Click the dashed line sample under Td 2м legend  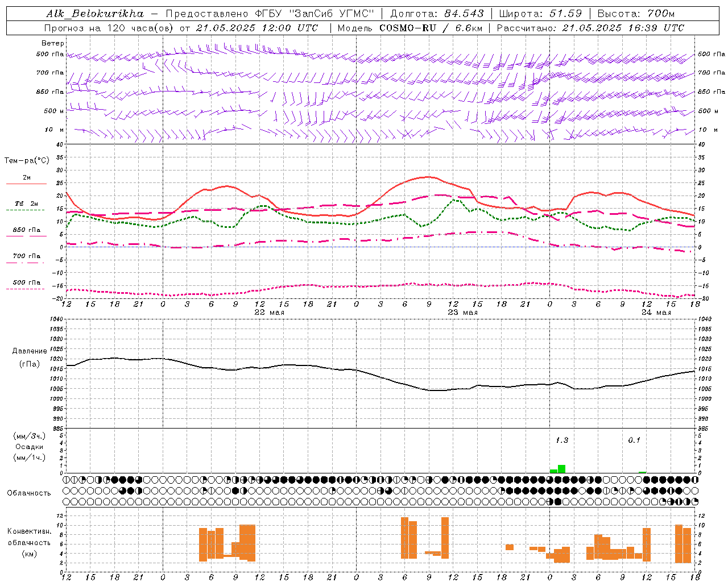pyautogui.click(x=26, y=210)
